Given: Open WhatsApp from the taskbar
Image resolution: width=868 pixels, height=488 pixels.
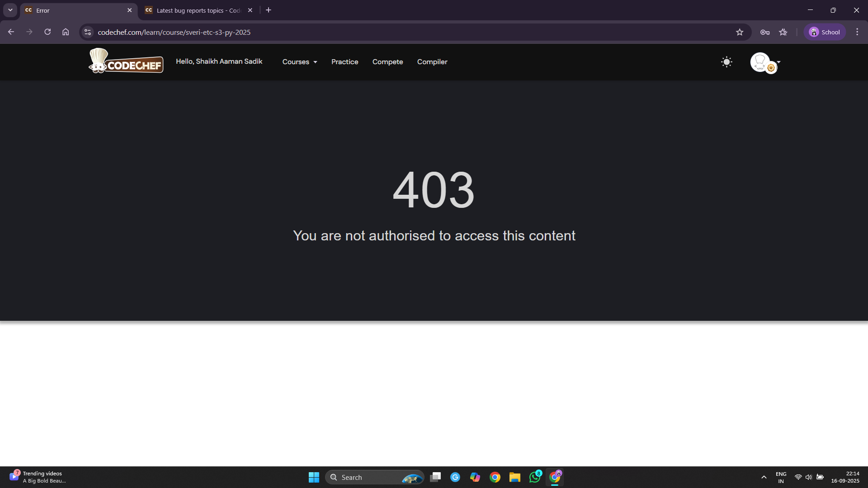Looking at the screenshot, I should (x=535, y=477).
